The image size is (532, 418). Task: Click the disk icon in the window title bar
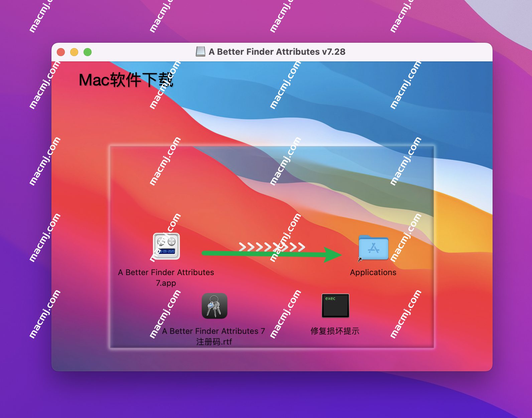tap(201, 52)
